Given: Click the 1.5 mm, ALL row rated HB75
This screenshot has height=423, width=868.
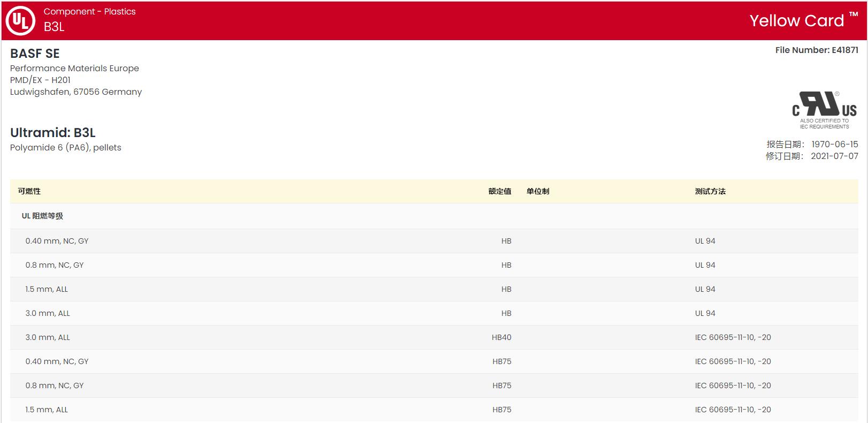Looking at the screenshot, I should (x=434, y=410).
